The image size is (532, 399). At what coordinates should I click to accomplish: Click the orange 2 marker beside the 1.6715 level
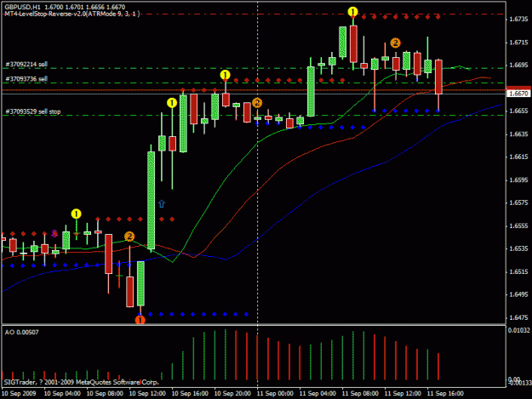[x=395, y=43]
